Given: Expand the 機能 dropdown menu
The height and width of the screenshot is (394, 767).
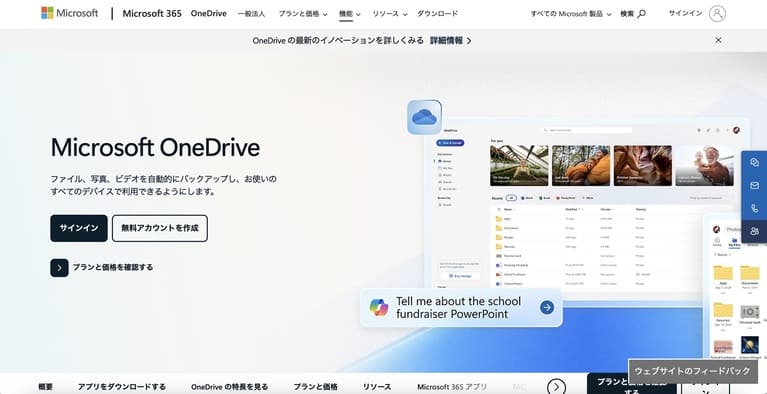Looking at the screenshot, I should coord(350,14).
